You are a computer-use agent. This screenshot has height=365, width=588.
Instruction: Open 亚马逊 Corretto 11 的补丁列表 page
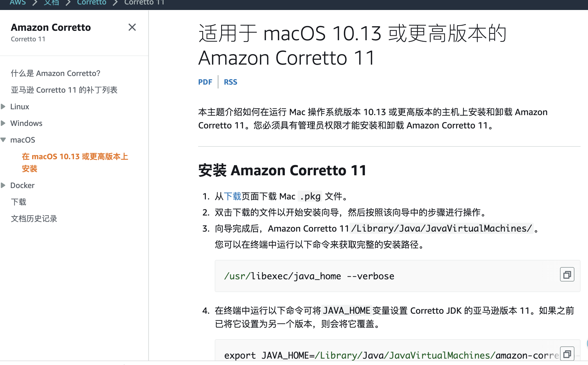tap(64, 90)
